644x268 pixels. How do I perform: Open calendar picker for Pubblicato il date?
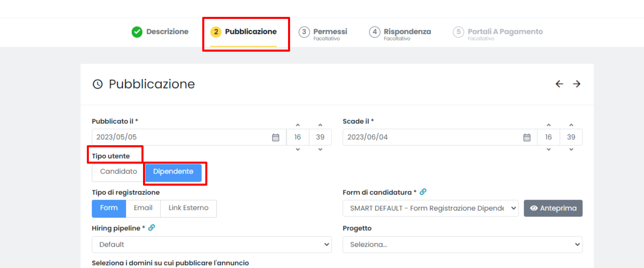tap(276, 137)
